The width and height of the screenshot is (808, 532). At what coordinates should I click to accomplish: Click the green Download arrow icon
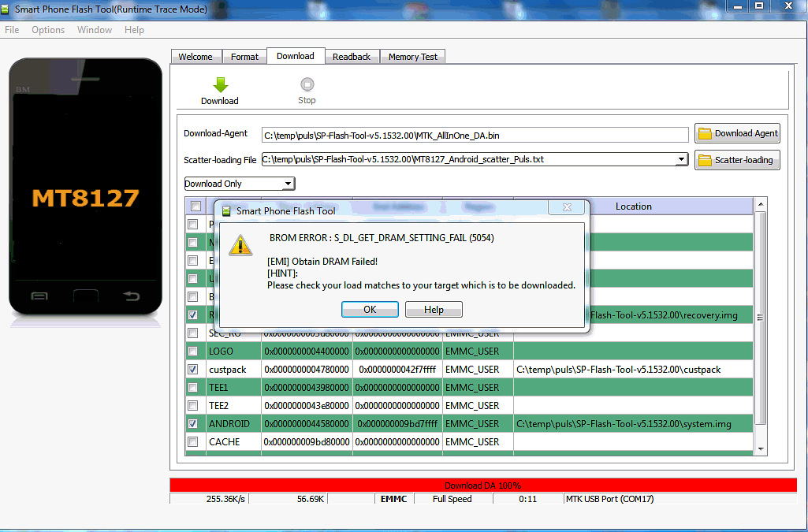pos(220,84)
